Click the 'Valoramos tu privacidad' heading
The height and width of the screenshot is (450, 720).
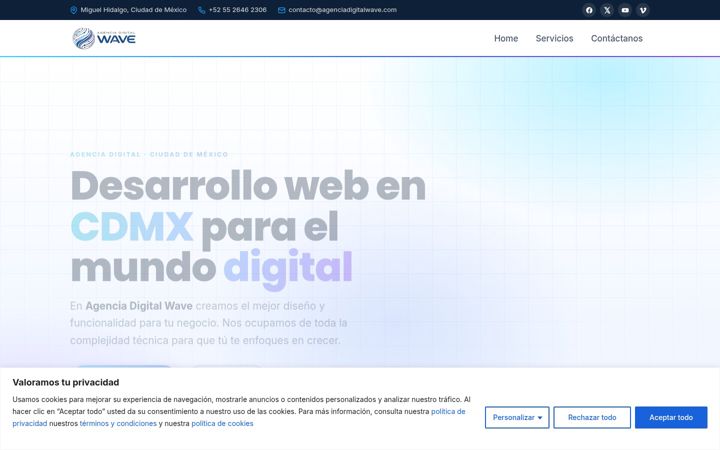tap(66, 382)
